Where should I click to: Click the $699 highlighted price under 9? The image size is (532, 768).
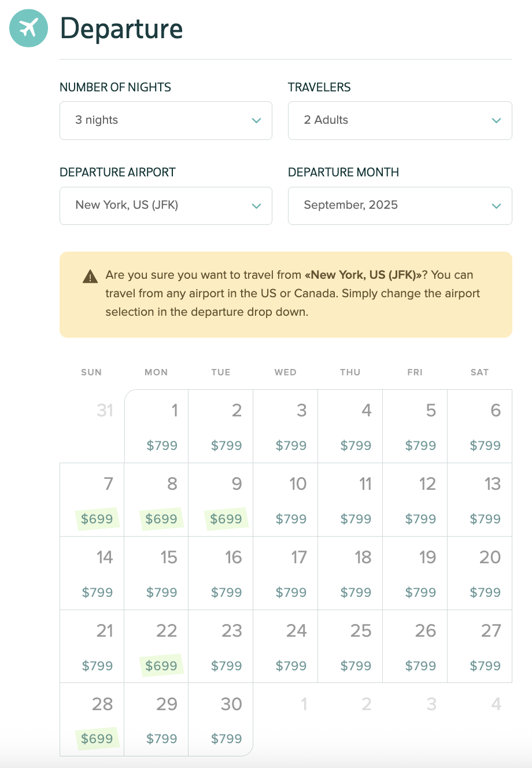coord(226,519)
